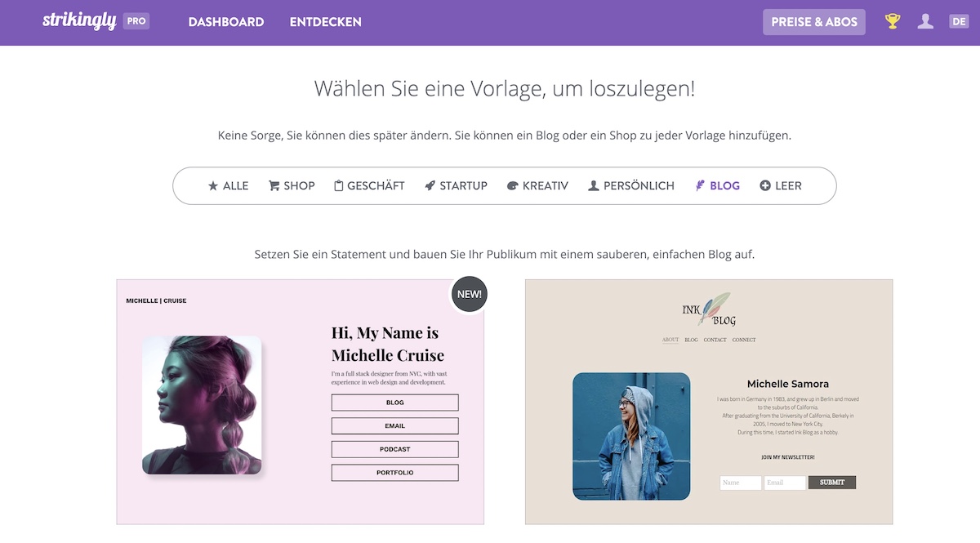Select the KREATIV palette category
Image resolution: width=980 pixels, height=543 pixels.
537,186
